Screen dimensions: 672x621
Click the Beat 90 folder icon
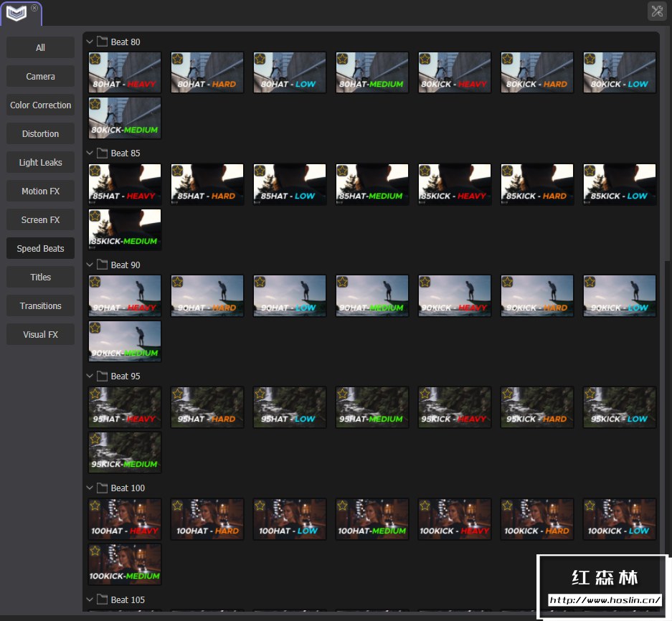(102, 264)
